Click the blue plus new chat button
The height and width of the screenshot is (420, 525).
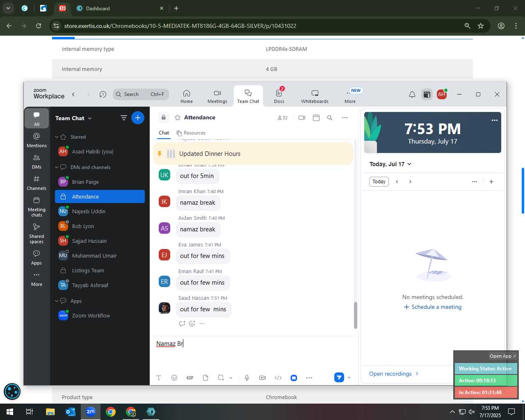(x=138, y=118)
